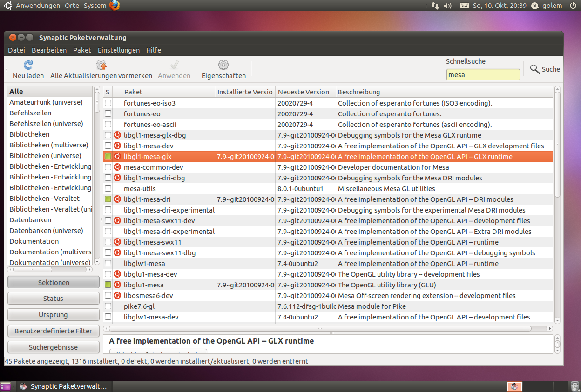Click the Schnellsuche field containing mesa
Screen dimensions: 581x392
pos(483,74)
